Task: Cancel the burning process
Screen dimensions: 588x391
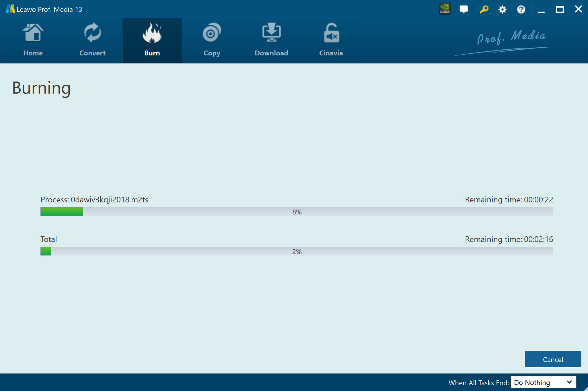Action: pos(553,359)
